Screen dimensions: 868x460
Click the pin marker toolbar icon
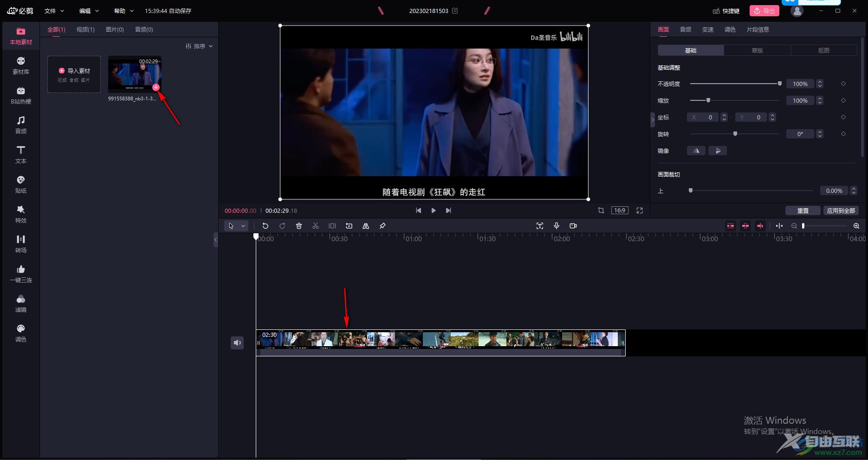coord(382,226)
